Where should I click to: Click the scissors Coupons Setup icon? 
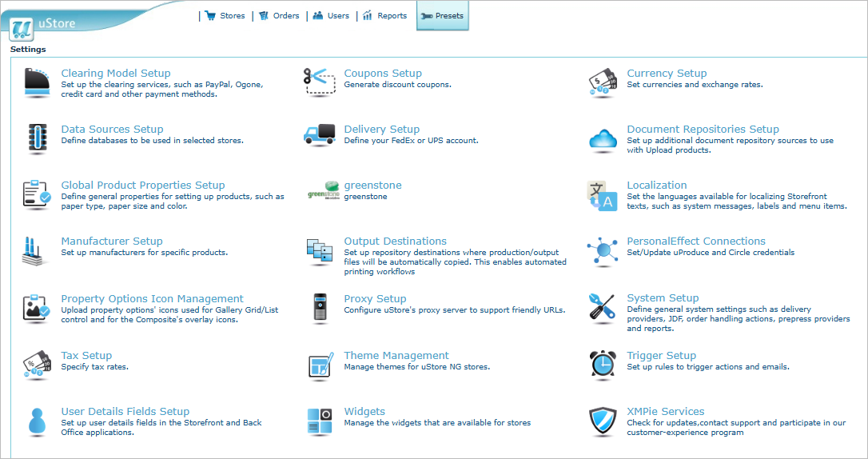click(x=320, y=82)
